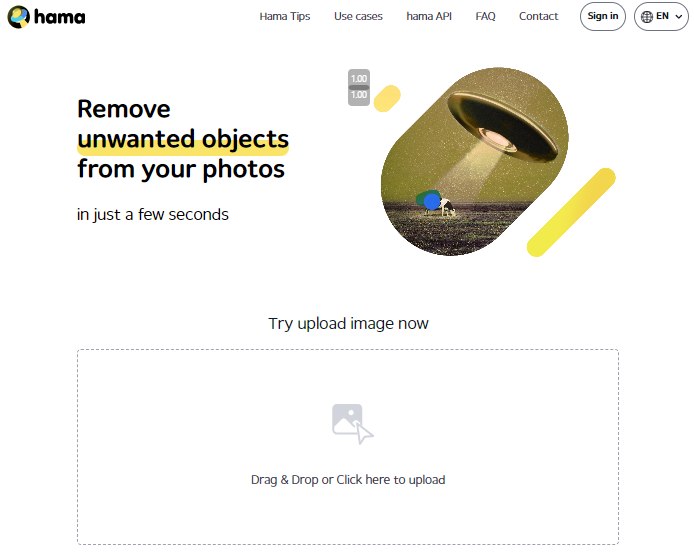Screen dimensions: 694x552
Task: Click the UFO illustration image
Action: [474, 161]
